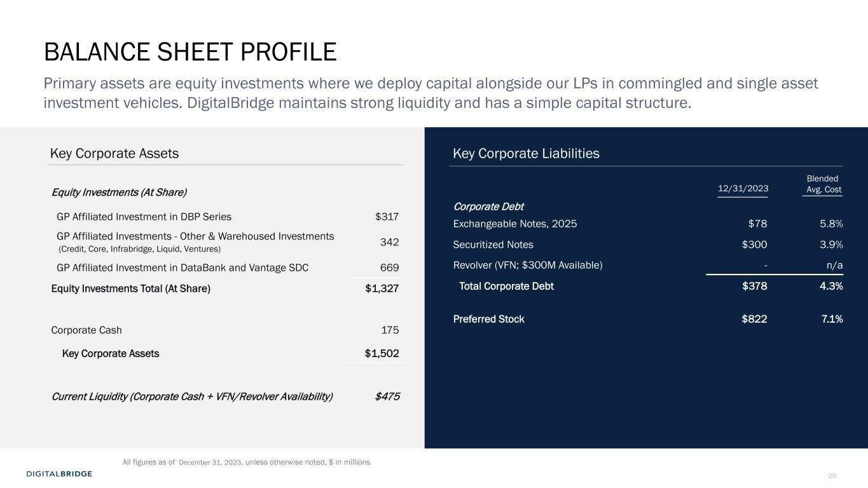Click the page number 29
This screenshot has width=868, height=488.
(x=832, y=477)
